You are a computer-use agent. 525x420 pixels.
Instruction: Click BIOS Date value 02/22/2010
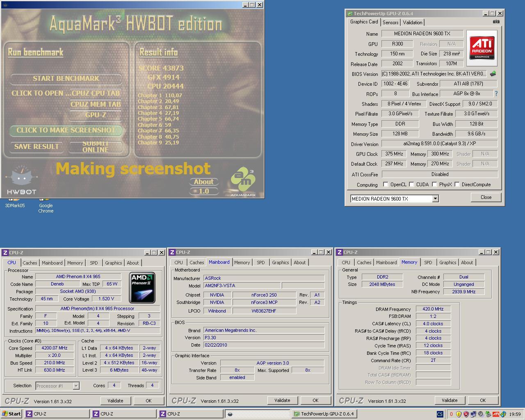point(264,345)
